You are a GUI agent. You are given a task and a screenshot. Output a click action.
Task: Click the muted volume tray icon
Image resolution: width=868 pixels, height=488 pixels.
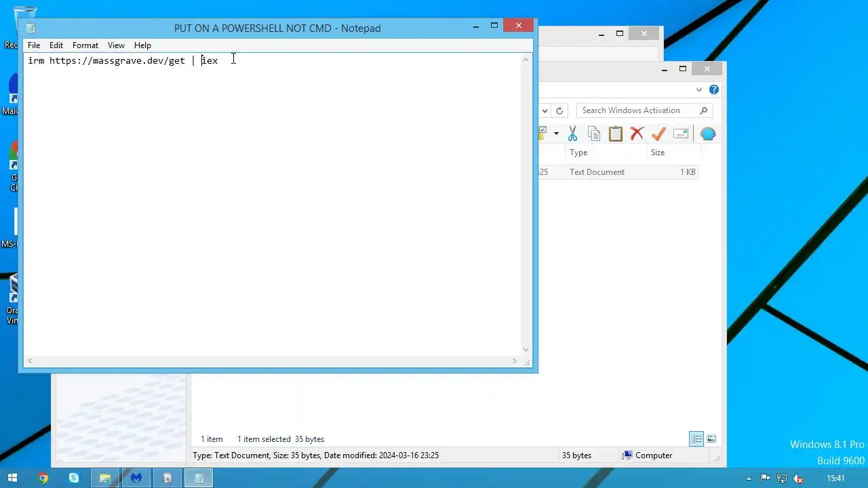798,479
